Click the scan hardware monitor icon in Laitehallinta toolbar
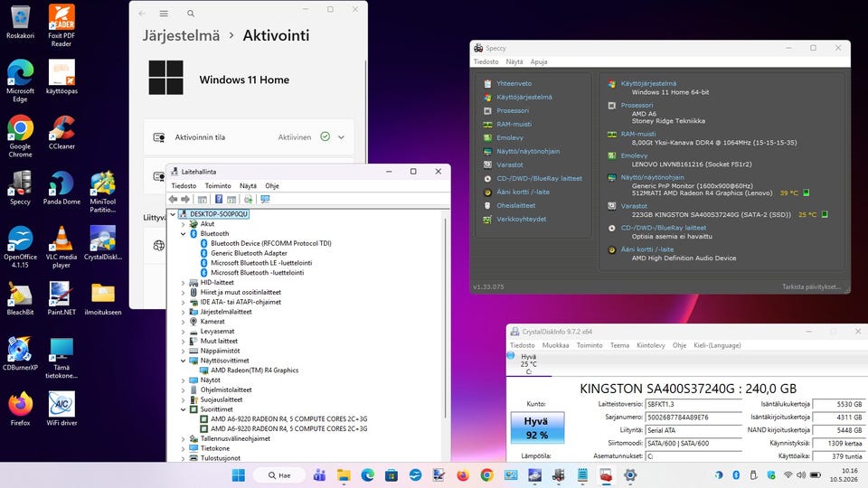The width and height of the screenshot is (868, 488). (265, 199)
